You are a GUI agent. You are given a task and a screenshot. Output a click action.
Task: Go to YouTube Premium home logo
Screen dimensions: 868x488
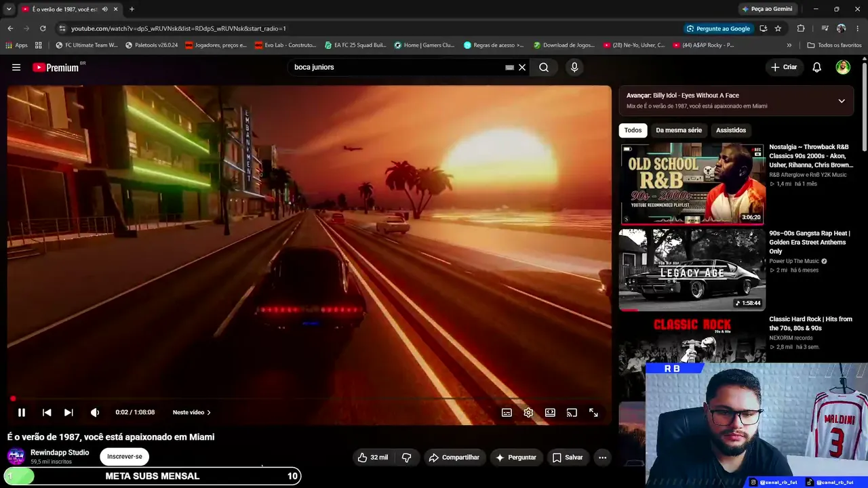[x=56, y=67]
